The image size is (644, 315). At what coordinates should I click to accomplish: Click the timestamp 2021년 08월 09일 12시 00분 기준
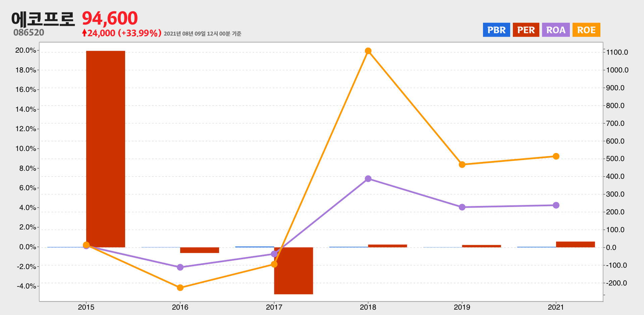tap(203, 34)
